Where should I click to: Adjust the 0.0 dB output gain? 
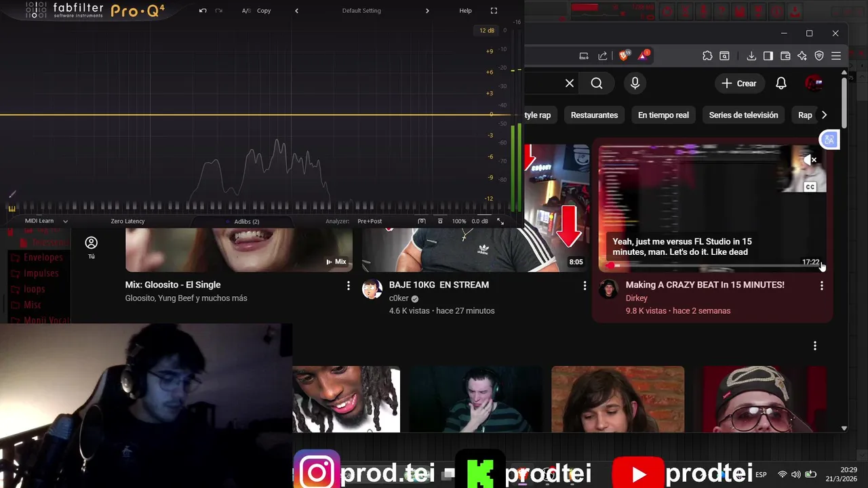(479, 221)
